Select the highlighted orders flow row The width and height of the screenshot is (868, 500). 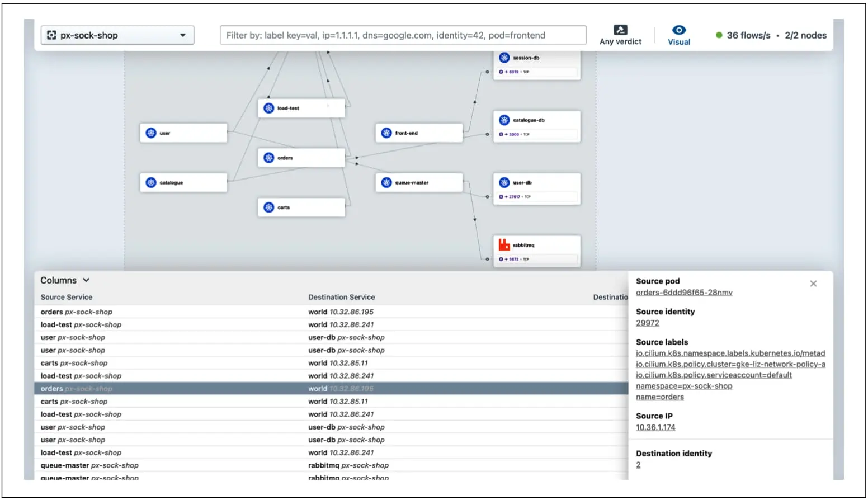click(331, 389)
